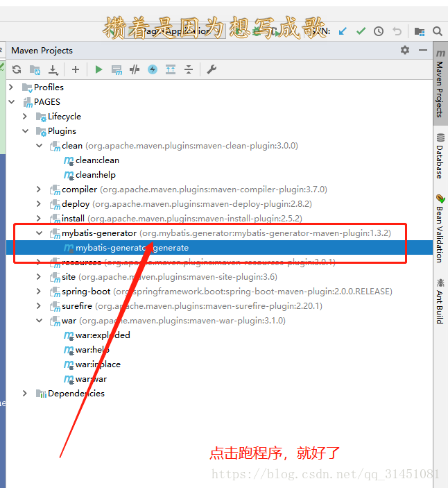The width and height of the screenshot is (448, 488).
Task: Expand the compiler plugin node
Action: [x=39, y=190]
